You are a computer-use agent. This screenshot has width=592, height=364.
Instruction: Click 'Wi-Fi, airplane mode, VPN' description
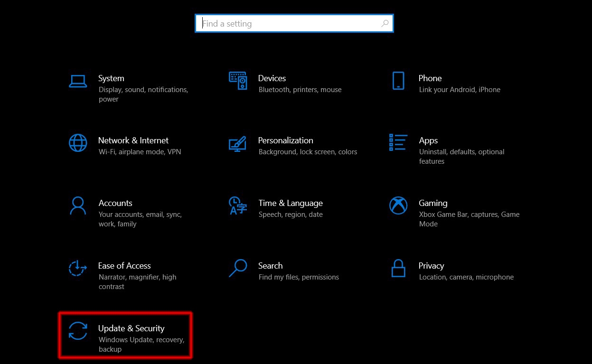[x=140, y=152]
